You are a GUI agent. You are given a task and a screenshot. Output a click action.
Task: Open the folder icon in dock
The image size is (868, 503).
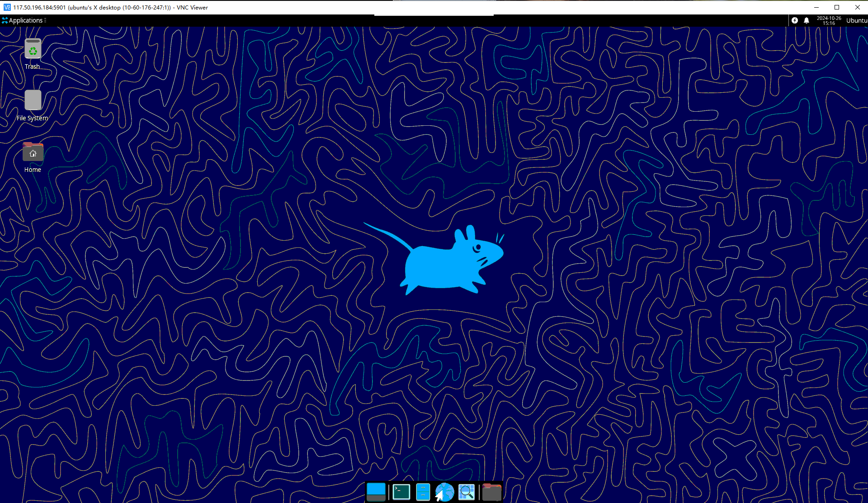click(491, 492)
